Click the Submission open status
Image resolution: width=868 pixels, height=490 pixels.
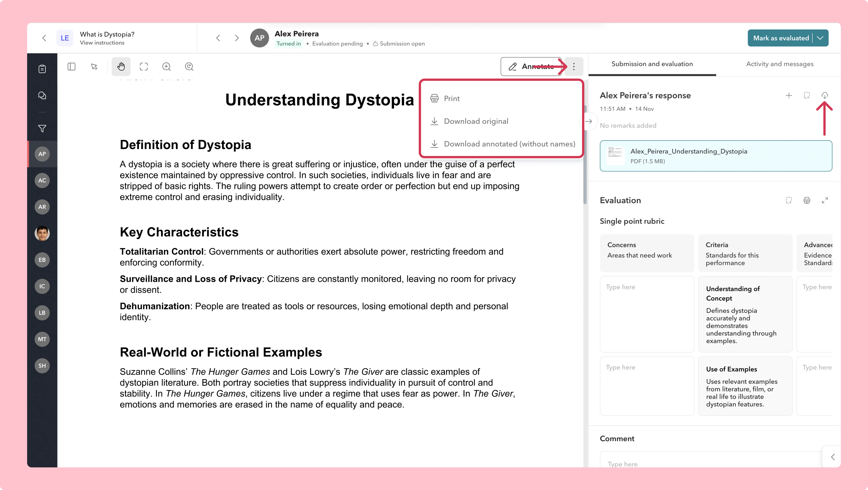[x=399, y=44]
